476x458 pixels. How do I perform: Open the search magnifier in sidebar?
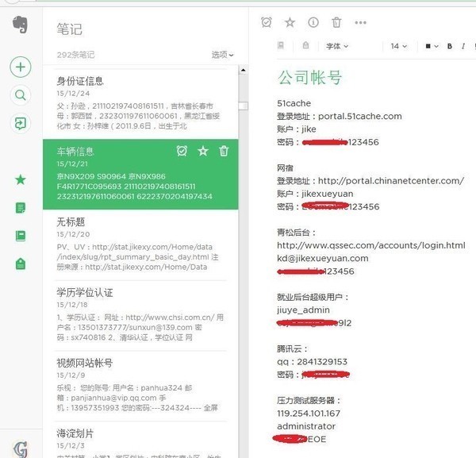pos(21,95)
